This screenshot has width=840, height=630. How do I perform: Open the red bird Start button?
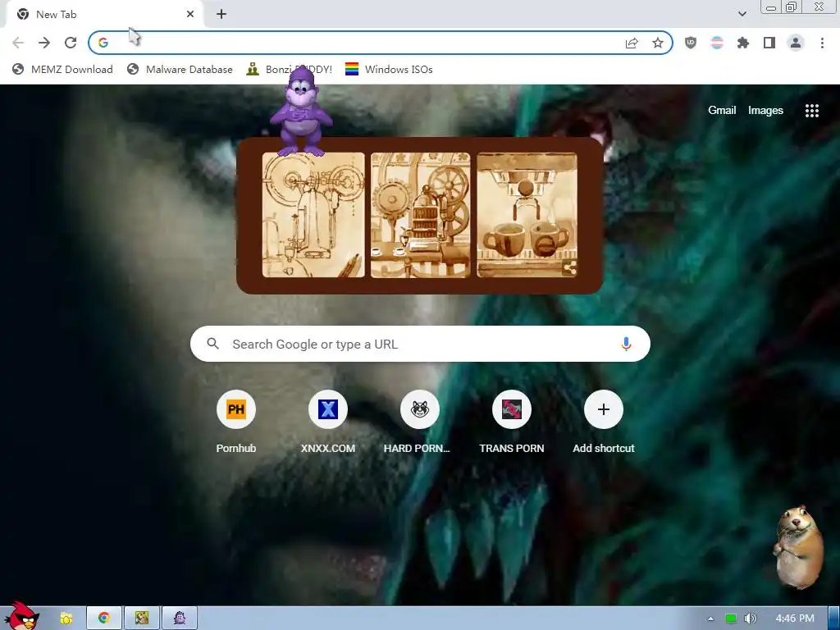(21, 616)
